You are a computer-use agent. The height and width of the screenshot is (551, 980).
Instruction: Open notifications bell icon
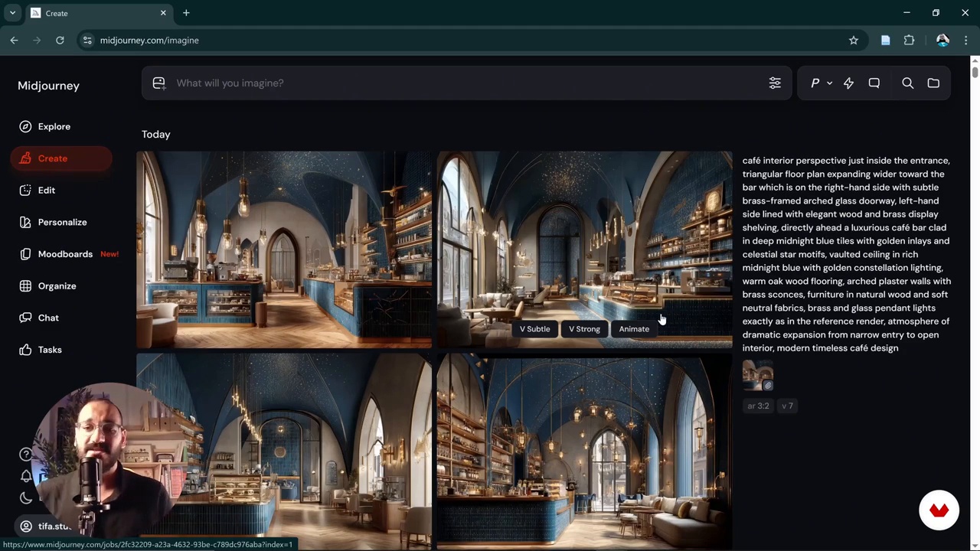pyautogui.click(x=26, y=476)
